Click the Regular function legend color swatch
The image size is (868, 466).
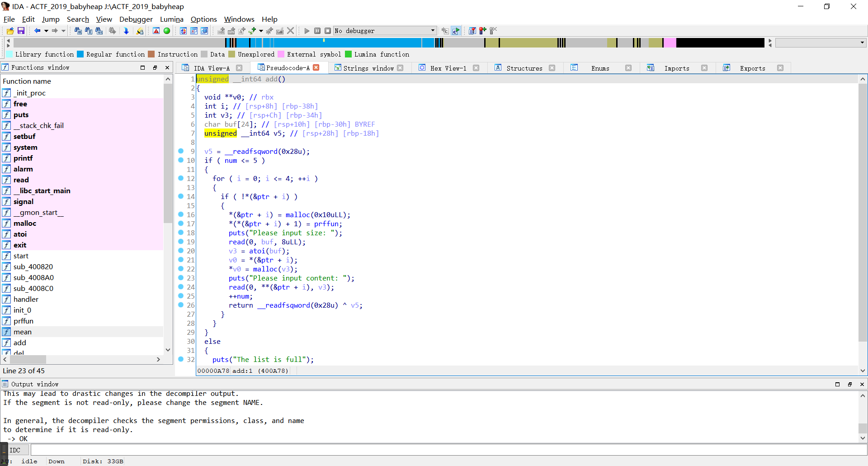80,54
